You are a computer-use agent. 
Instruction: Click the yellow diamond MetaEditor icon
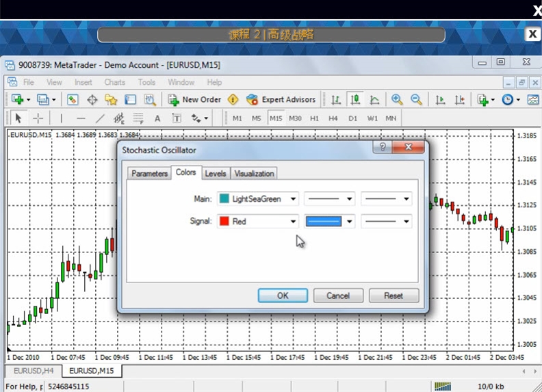[x=233, y=100]
